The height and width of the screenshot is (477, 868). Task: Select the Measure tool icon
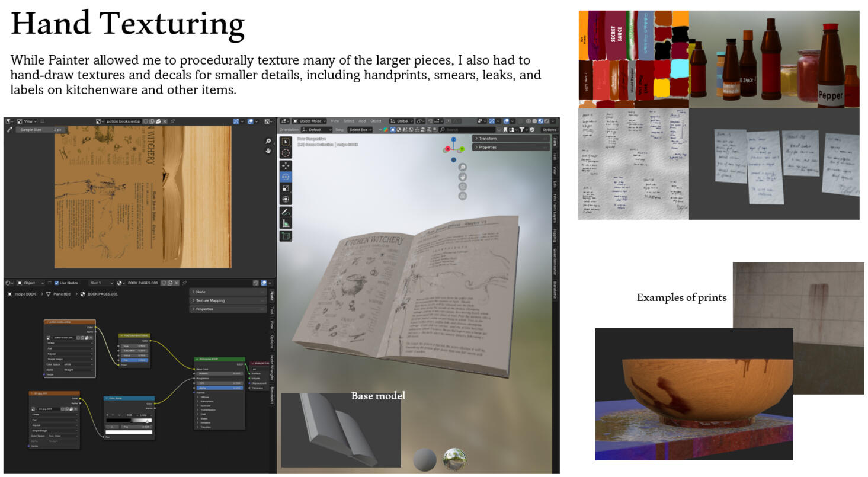click(286, 223)
